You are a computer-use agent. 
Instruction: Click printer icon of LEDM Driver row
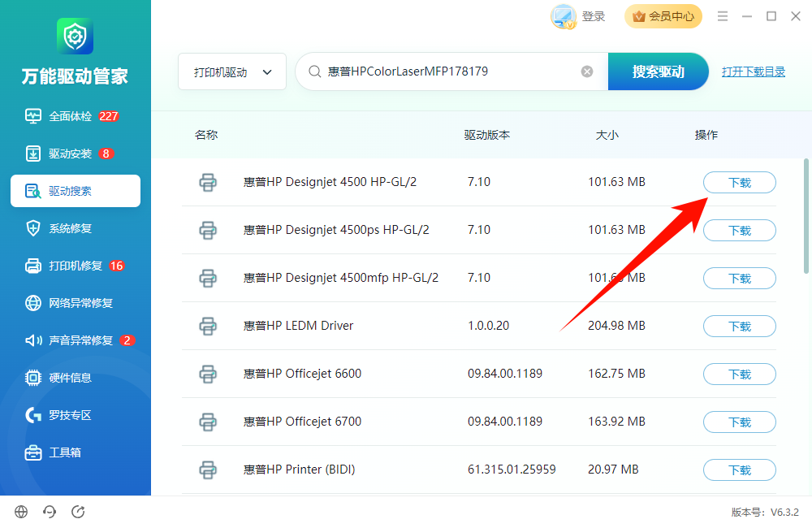tap(208, 326)
